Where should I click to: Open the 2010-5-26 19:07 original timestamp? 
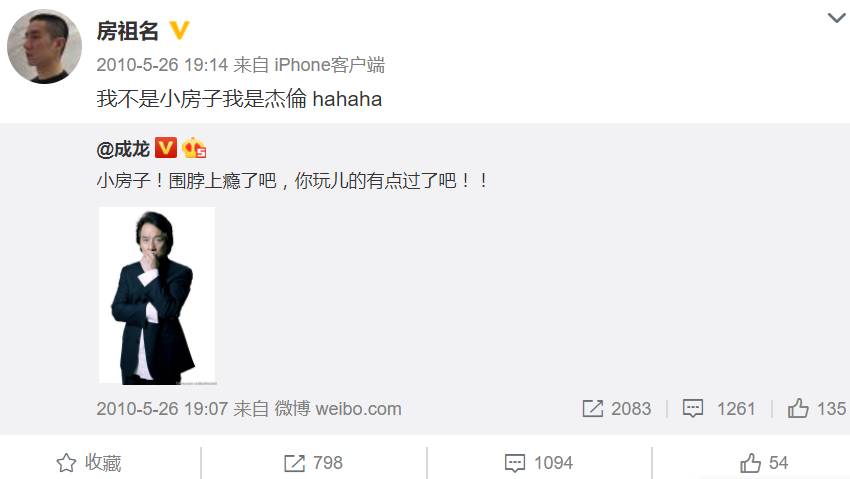tap(162, 409)
